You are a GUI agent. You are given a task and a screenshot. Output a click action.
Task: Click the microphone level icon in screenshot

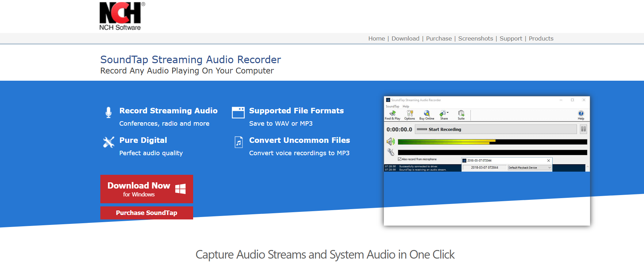(391, 152)
